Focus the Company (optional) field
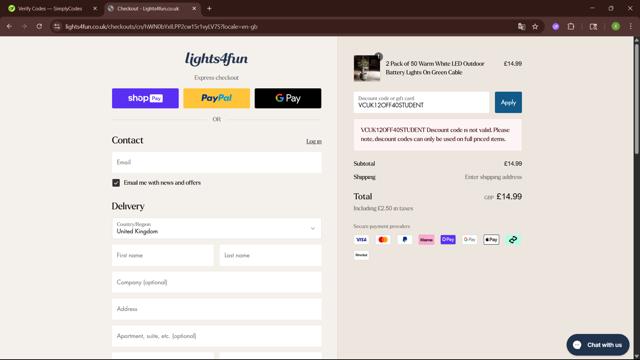 point(216,282)
